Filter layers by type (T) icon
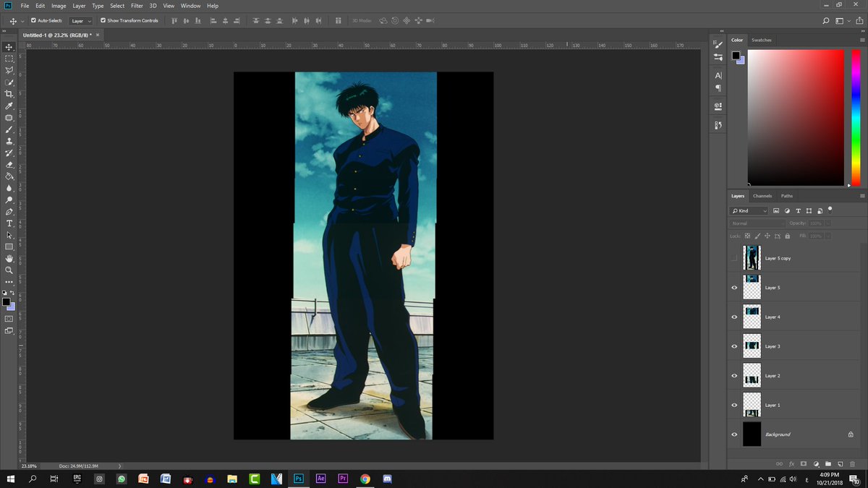This screenshot has height=488, width=868. (x=798, y=211)
